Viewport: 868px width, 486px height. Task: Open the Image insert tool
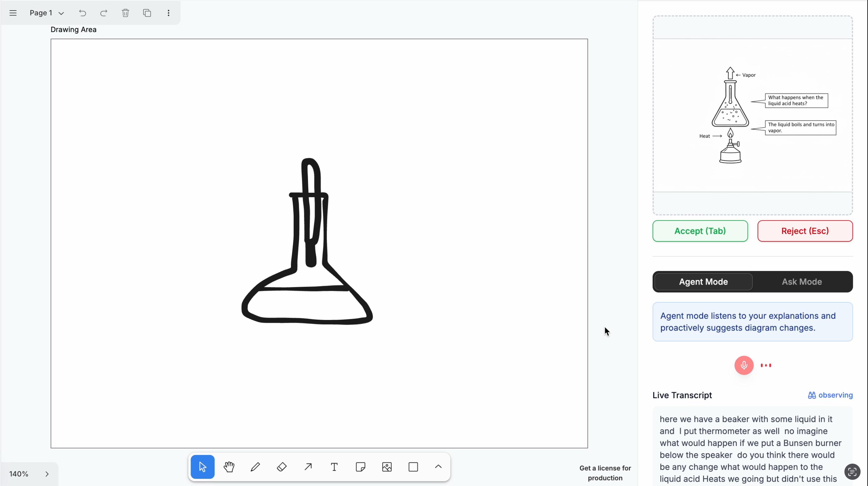point(387,467)
